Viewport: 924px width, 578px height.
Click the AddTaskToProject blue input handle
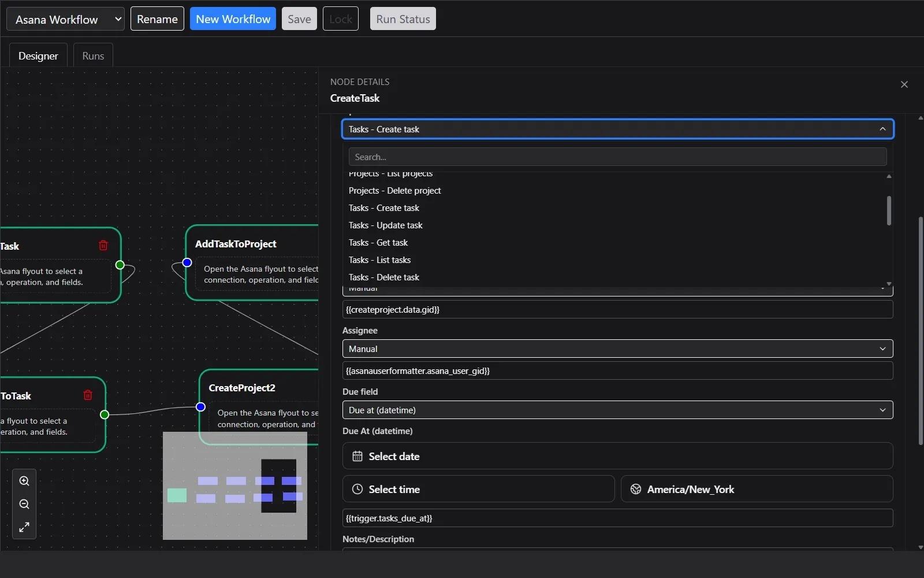(x=187, y=262)
